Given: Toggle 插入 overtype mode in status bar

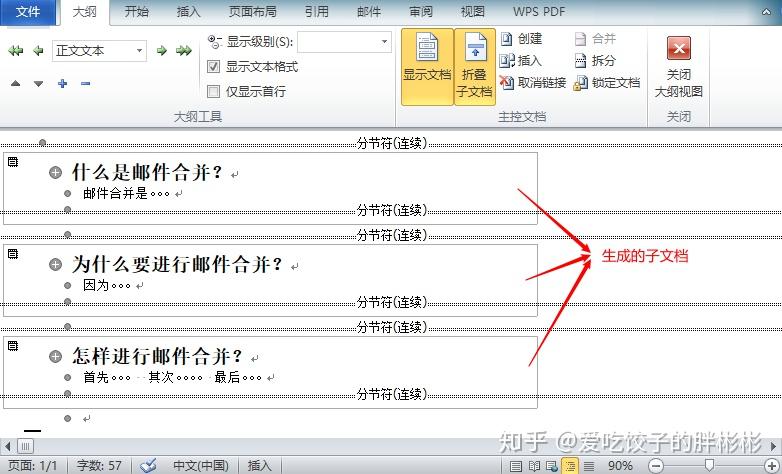Looking at the screenshot, I should pyautogui.click(x=259, y=466).
